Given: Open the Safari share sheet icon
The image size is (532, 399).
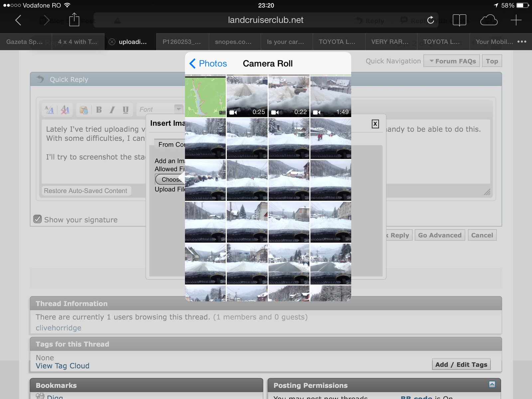Looking at the screenshot, I should point(74,20).
